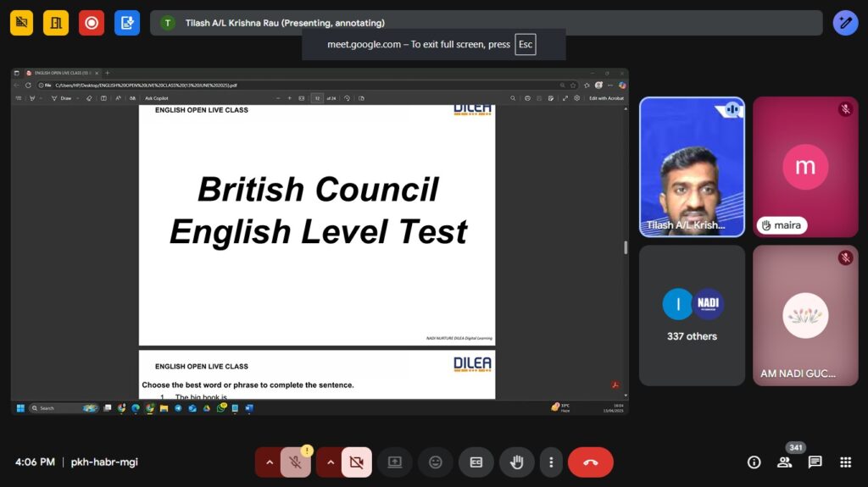Open meeting details info icon
The image size is (868, 487).
click(x=754, y=462)
